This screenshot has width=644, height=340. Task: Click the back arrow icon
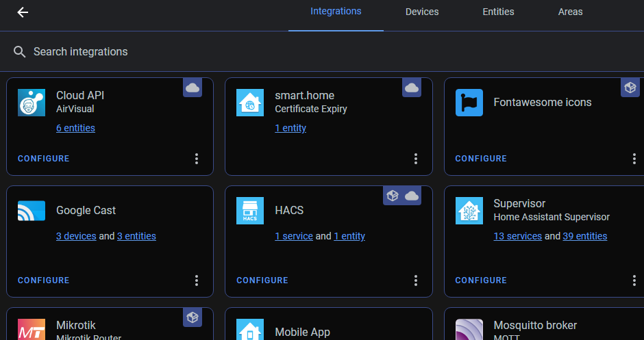(x=23, y=12)
